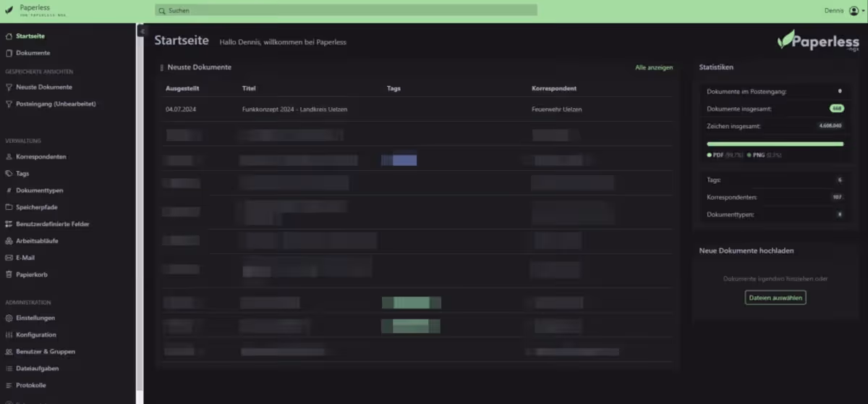Viewport: 868px width, 404px height.
Task: Open the Dokumenttypen menu entry
Action: pos(39,190)
